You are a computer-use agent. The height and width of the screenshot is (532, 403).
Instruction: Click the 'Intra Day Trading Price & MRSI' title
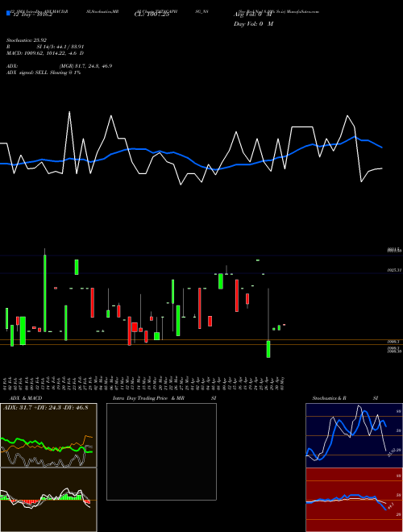pyautogui.click(x=164, y=398)
